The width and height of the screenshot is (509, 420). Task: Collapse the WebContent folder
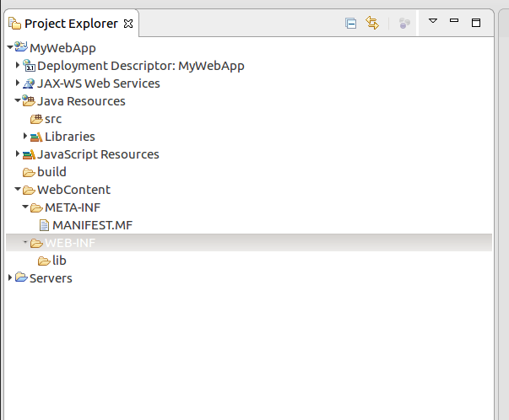tap(18, 190)
